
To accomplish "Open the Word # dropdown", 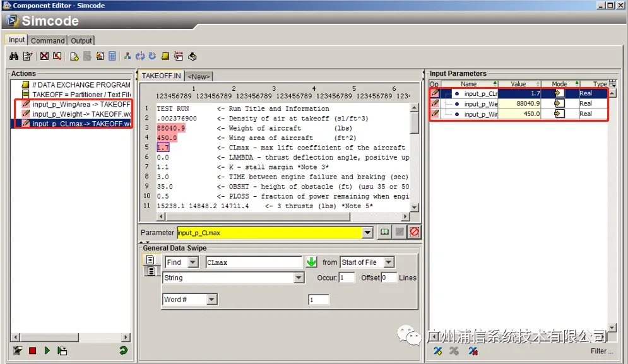I will pyautogui.click(x=211, y=300).
